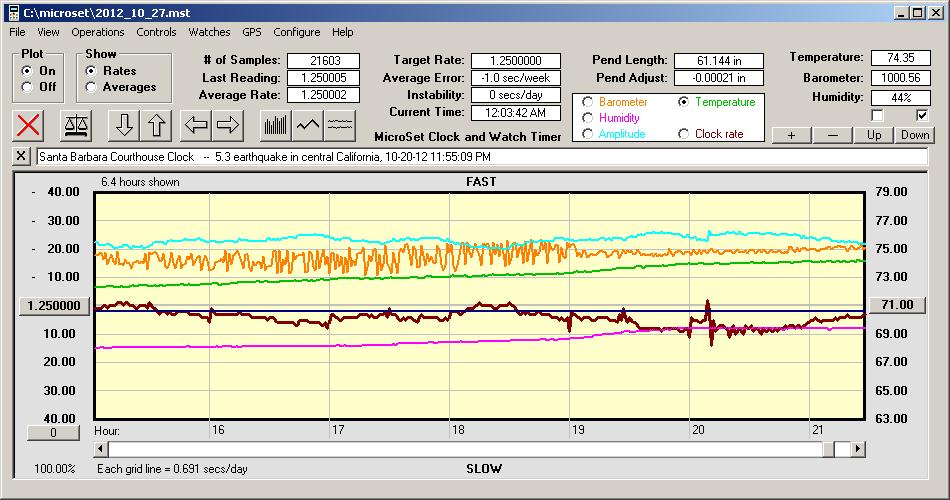
Task: Click the balance scale icon
Action: (x=75, y=125)
